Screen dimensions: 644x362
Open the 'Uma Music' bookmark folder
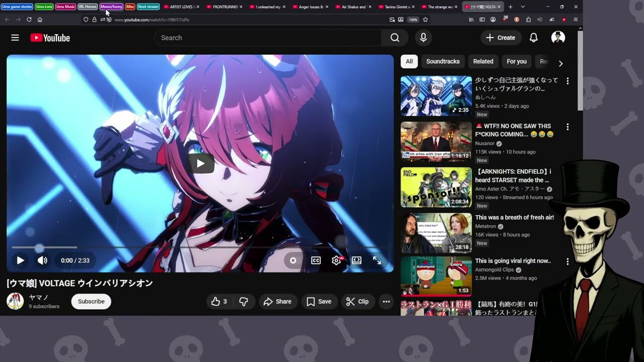coord(66,7)
